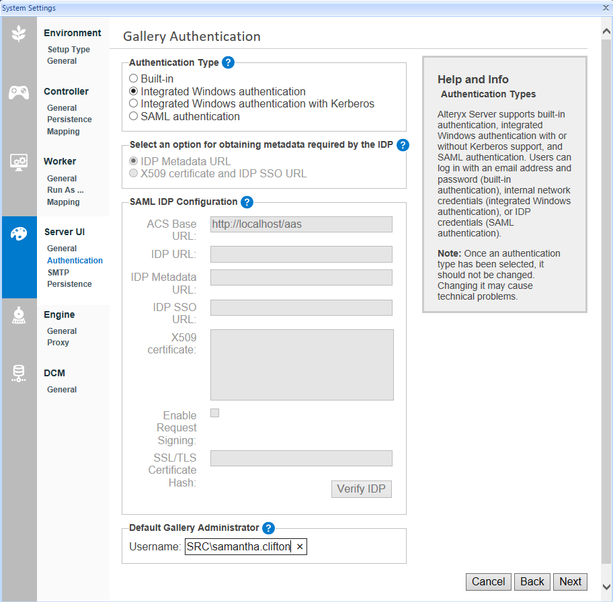Click the scrollbar up arrow
Screen dimensions: 613x602
pyautogui.click(x=606, y=31)
